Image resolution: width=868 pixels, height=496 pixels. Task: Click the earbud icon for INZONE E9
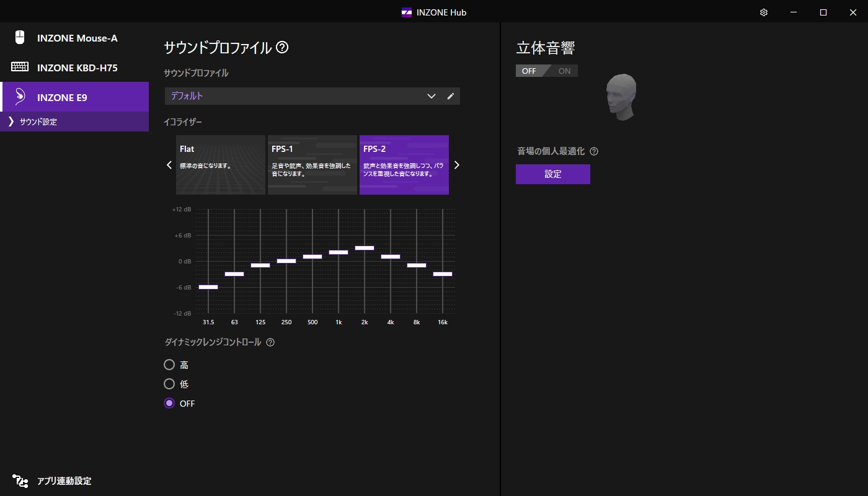point(20,97)
